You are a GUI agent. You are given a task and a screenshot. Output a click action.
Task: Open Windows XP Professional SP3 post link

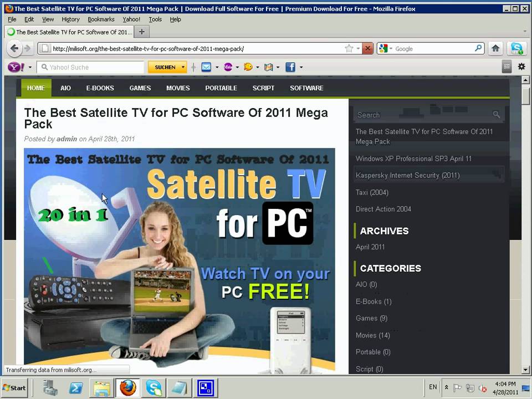click(413, 158)
